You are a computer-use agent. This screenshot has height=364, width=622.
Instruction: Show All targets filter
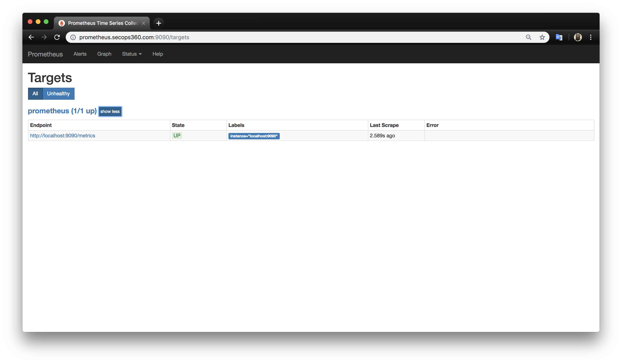coord(35,94)
